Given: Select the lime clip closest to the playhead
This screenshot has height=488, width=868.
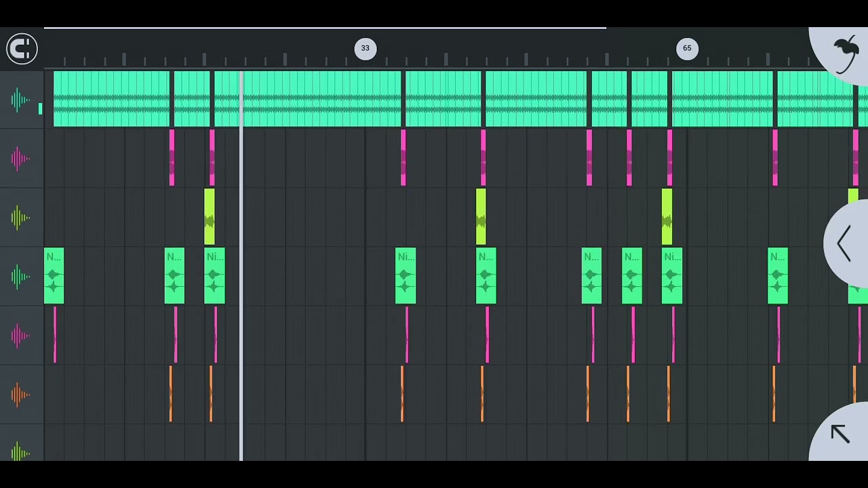Looking at the screenshot, I should 210,217.
